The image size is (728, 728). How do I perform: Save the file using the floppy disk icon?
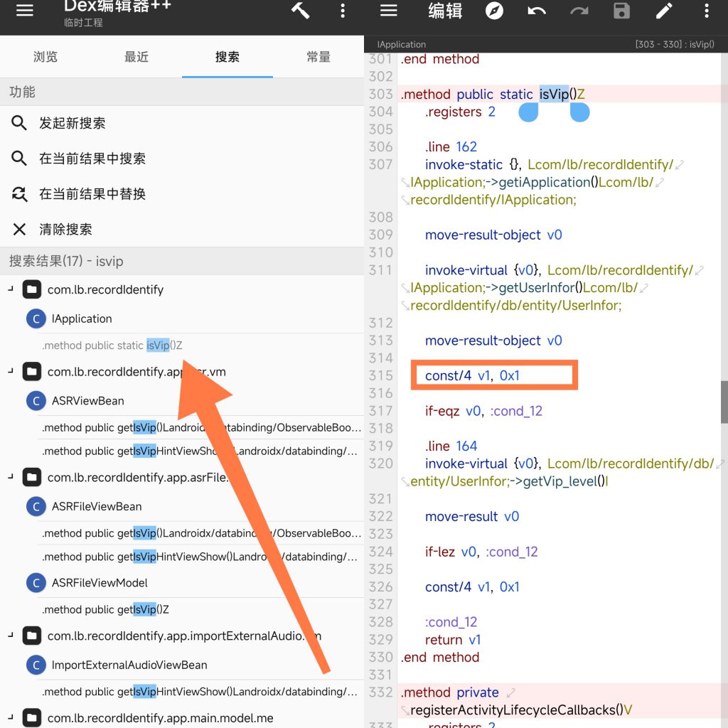621,11
